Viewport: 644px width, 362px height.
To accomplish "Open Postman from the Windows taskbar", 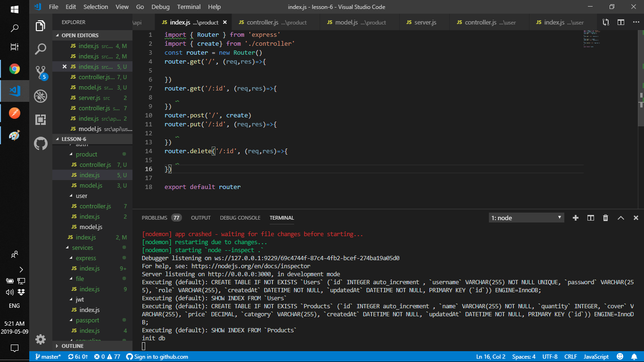I will tap(15, 113).
